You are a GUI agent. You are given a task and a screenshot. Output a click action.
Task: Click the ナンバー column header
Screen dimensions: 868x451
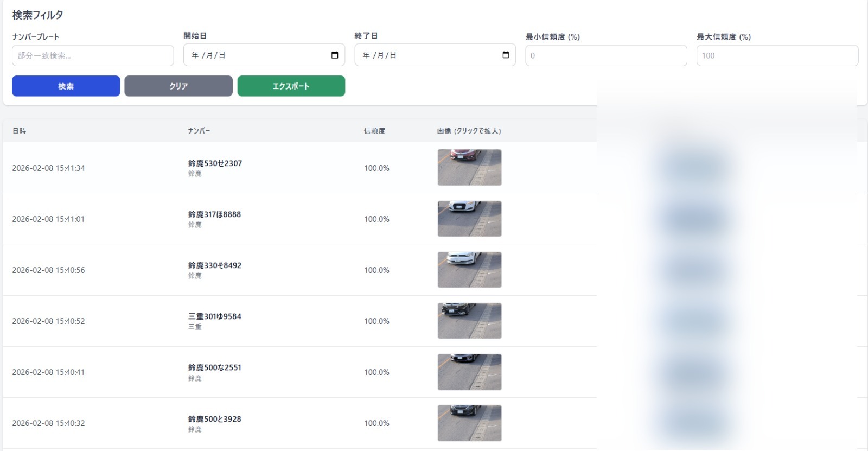(x=199, y=131)
